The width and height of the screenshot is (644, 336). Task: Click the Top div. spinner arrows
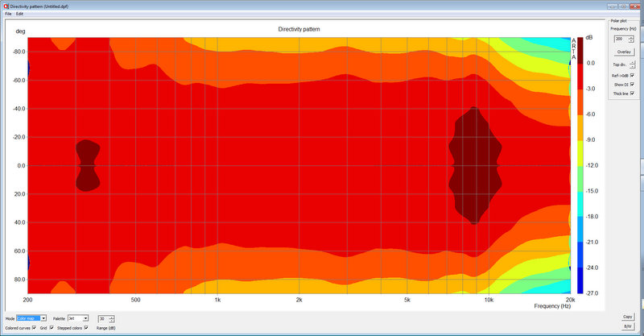click(x=632, y=64)
